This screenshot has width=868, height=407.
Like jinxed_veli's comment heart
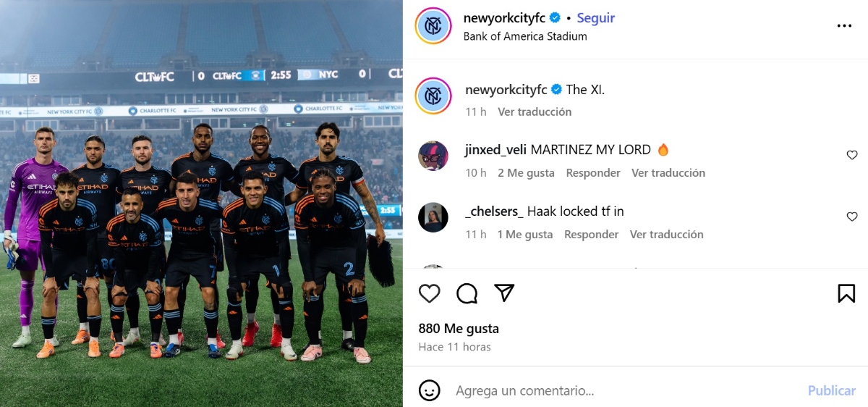[x=852, y=155]
